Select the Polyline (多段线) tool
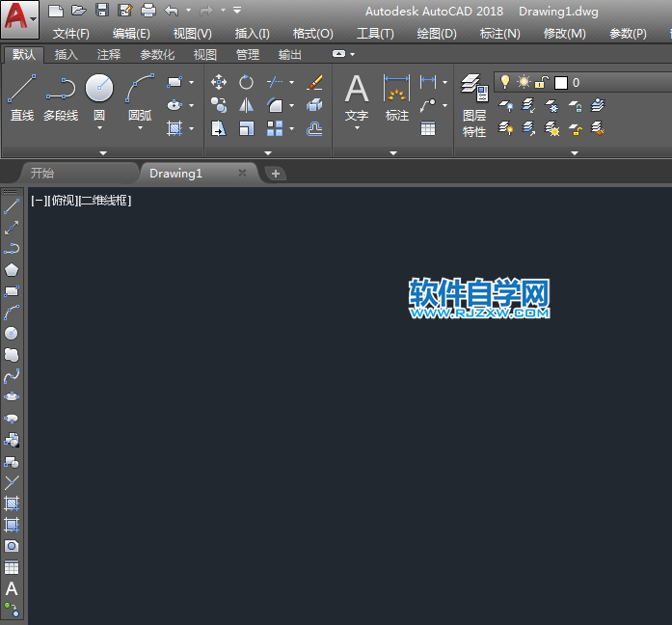The height and width of the screenshot is (625, 672). (61, 98)
